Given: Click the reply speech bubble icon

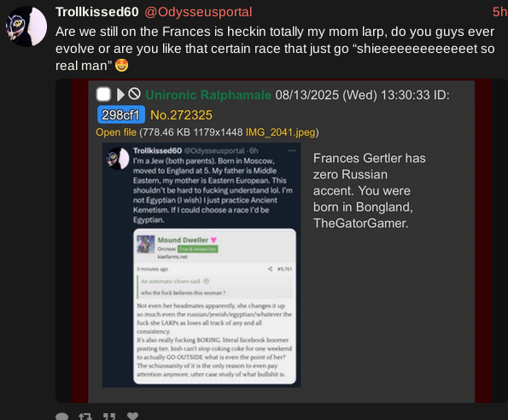Looking at the screenshot, I should click(x=61, y=417).
